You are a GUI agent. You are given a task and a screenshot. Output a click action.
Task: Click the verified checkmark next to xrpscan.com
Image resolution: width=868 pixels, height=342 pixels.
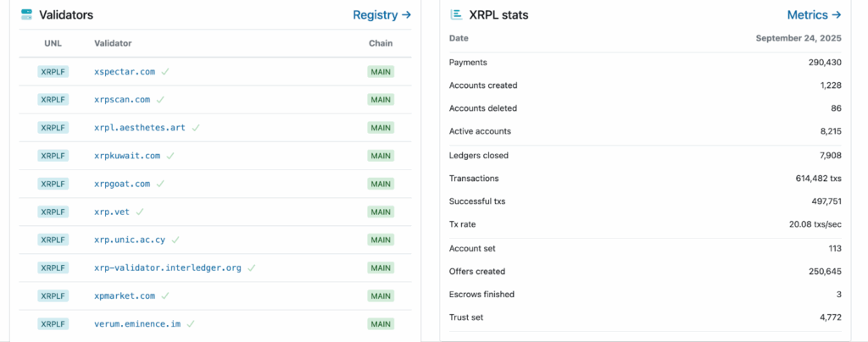[160, 100]
